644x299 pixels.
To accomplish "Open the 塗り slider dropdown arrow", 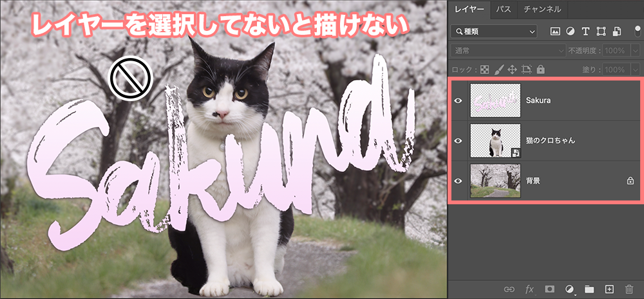I will click(636, 70).
